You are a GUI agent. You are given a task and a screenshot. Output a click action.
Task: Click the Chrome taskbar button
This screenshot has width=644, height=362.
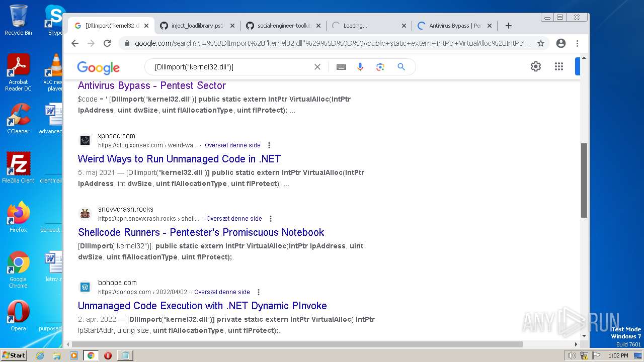[91, 355]
